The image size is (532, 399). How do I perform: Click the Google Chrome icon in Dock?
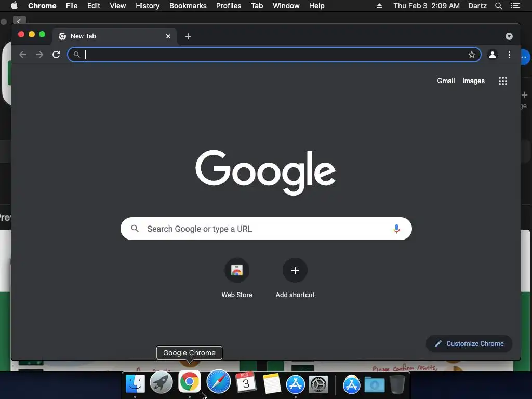click(189, 382)
